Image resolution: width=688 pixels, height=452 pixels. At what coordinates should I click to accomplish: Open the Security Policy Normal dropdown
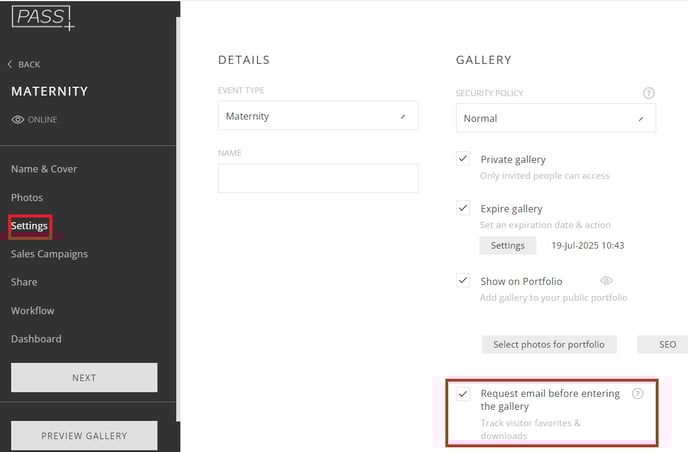click(556, 118)
